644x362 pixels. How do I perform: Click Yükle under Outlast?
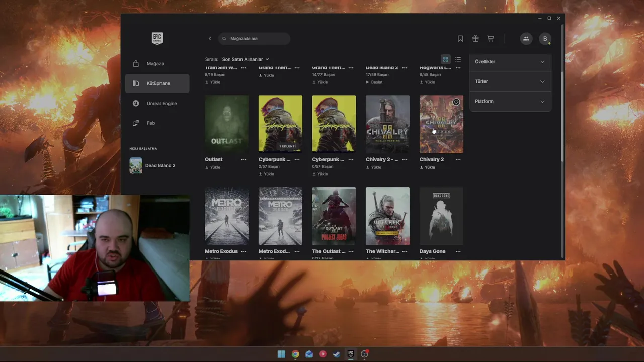(213, 167)
